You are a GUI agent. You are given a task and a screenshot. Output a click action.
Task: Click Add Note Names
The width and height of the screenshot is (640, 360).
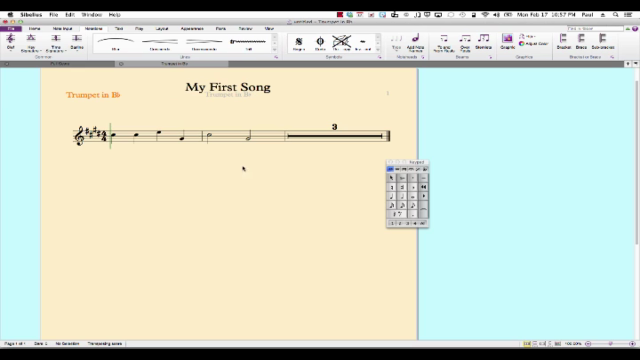pos(416,43)
